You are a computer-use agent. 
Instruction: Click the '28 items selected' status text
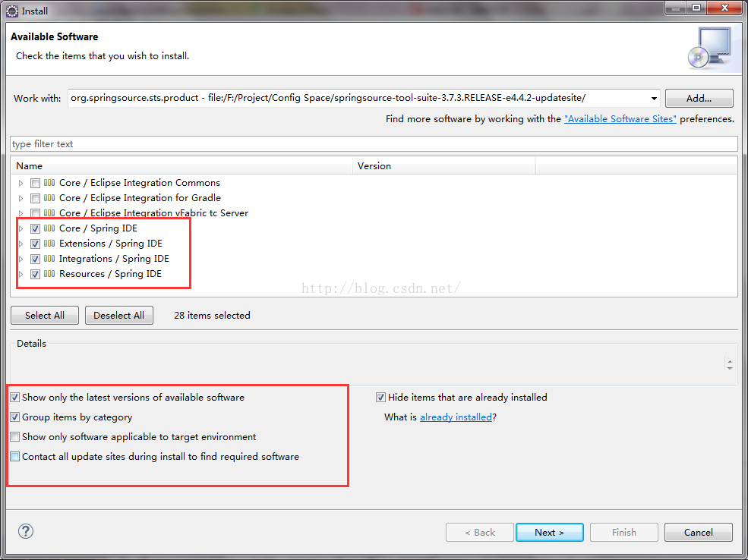pos(212,316)
